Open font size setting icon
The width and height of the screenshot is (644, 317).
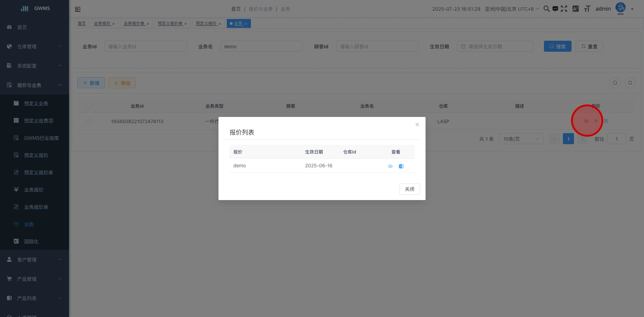587,9
